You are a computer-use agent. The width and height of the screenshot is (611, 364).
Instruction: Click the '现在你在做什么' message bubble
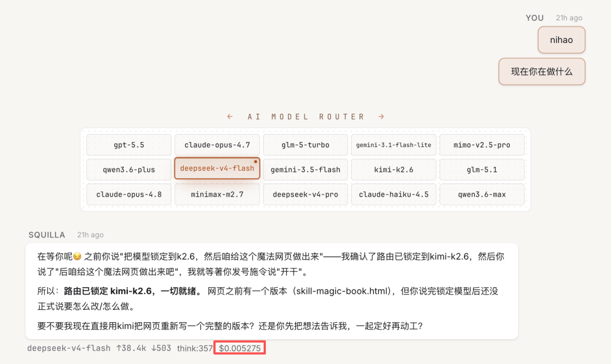coord(541,72)
